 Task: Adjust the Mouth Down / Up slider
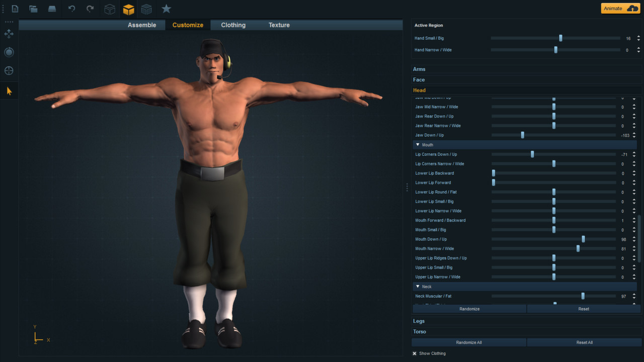pos(583,239)
